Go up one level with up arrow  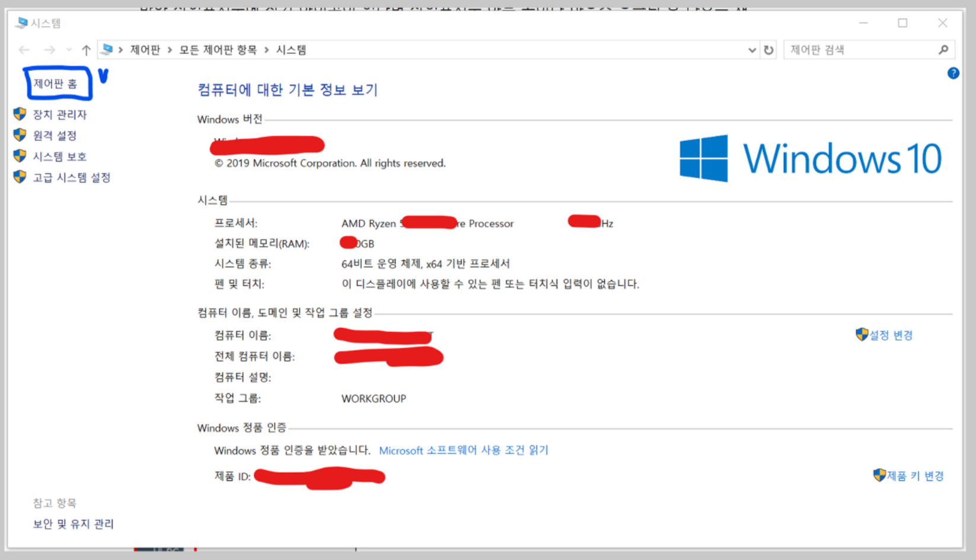86,50
